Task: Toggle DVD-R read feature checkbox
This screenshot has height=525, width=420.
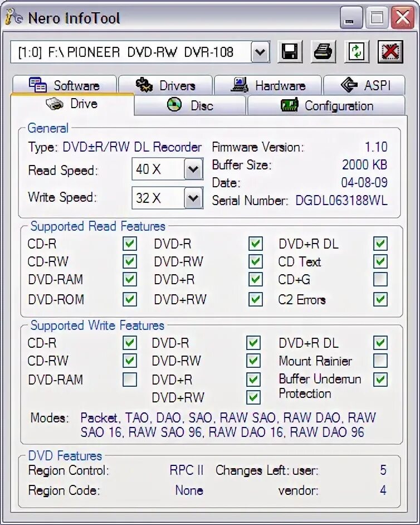Action: point(256,244)
